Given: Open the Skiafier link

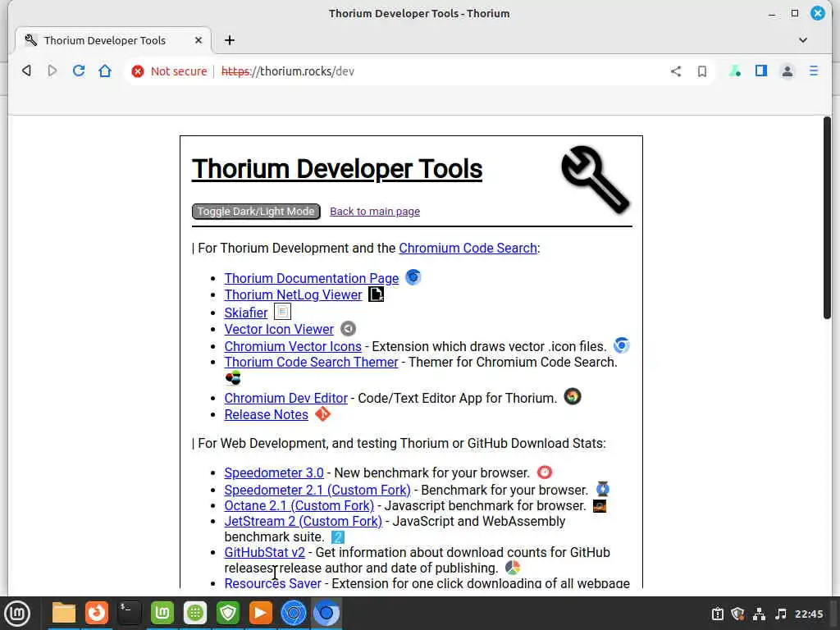Looking at the screenshot, I should tap(246, 313).
